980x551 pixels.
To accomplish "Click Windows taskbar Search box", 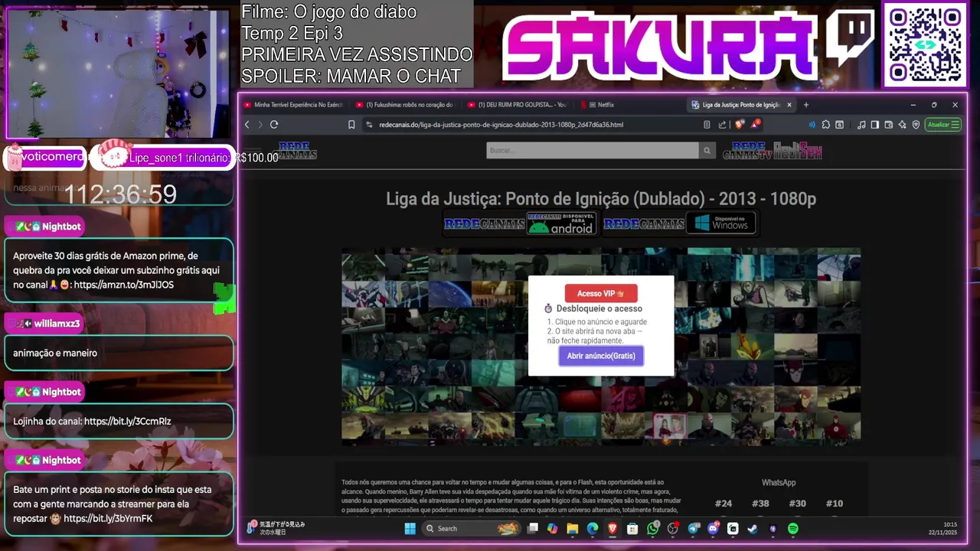I will pyautogui.click(x=471, y=529).
